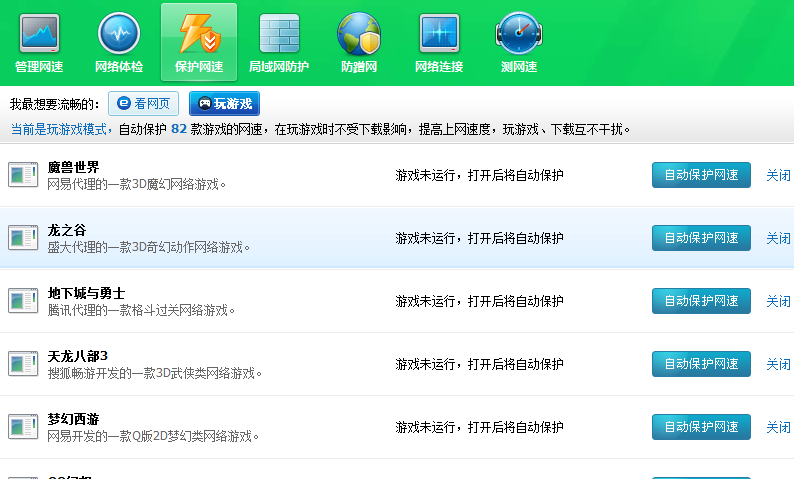The height and width of the screenshot is (479, 794).
Task: Click 自动保护网速 for 魔兽世界
Action: pyautogui.click(x=701, y=175)
